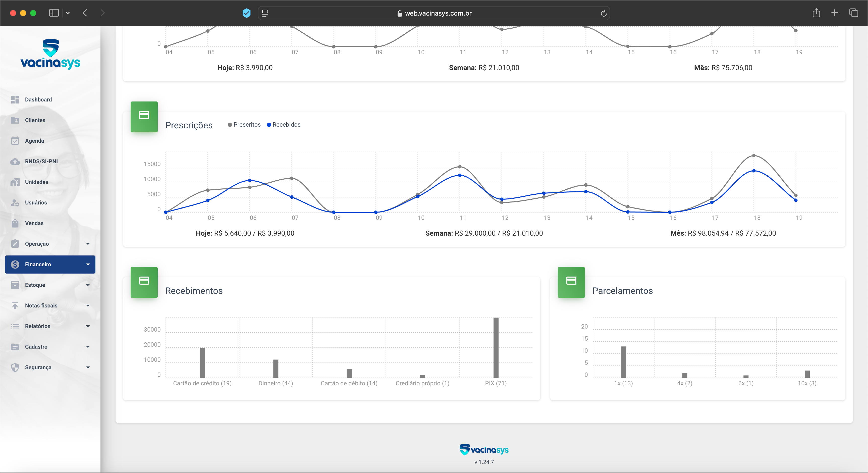The width and height of the screenshot is (868, 473).
Task: Click the Financeiro menu label
Action: (x=38, y=265)
